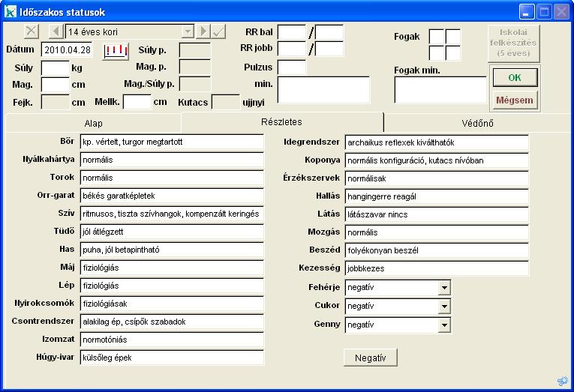Image resolution: width=574 pixels, height=392 pixels.
Task: Click the application icon in title bar
Action: click(11, 11)
